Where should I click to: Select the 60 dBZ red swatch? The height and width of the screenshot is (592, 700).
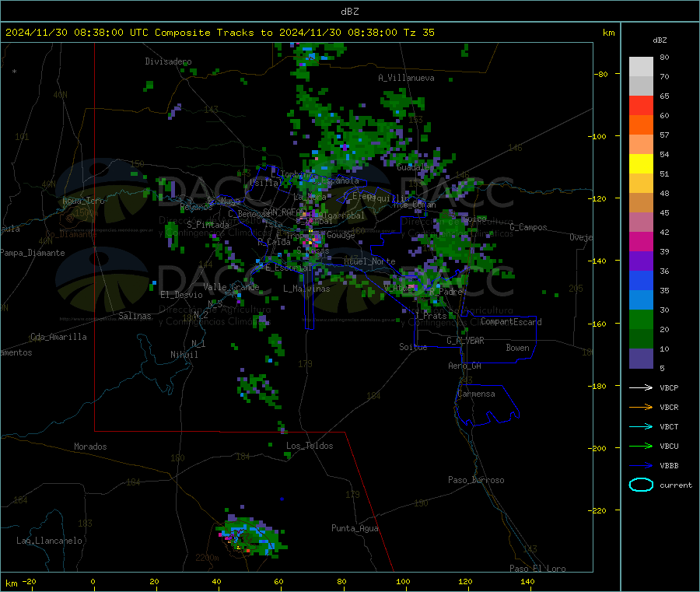(x=641, y=105)
